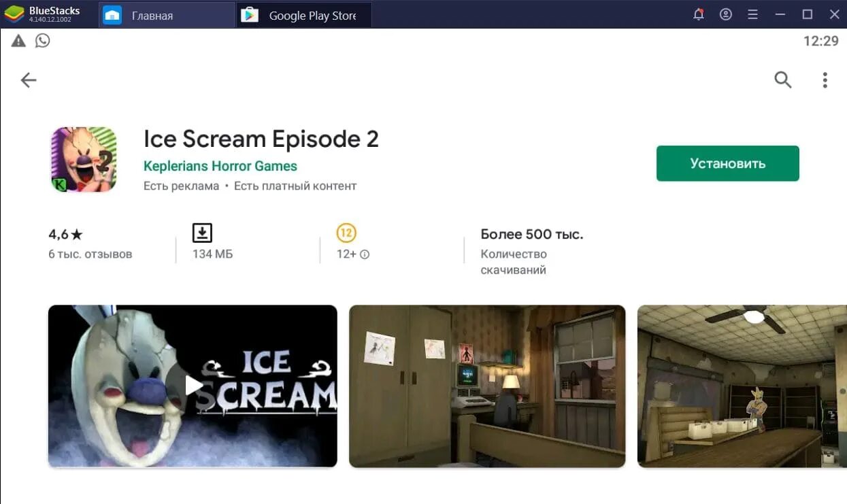This screenshot has height=504, width=847.
Task: Click the Установить install button
Action: 727,163
